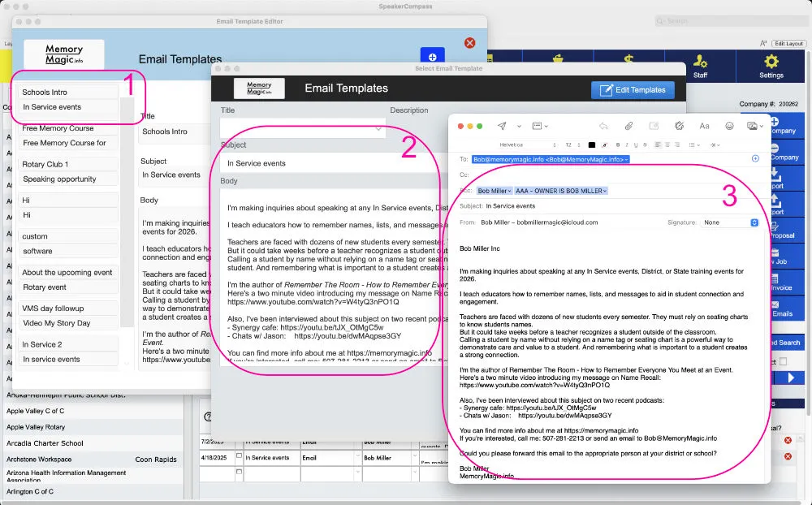Open the Title combo box dropdown
The height and width of the screenshot is (505, 812).
coord(378,128)
